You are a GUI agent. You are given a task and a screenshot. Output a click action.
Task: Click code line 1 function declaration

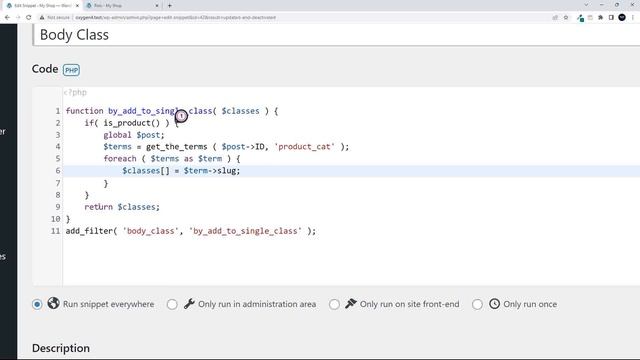tap(172, 111)
